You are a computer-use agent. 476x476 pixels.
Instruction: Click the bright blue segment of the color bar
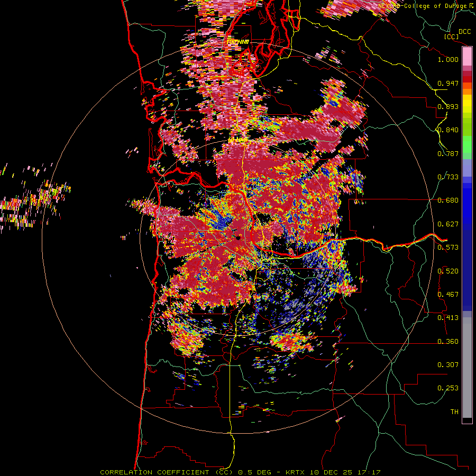click(x=467, y=206)
